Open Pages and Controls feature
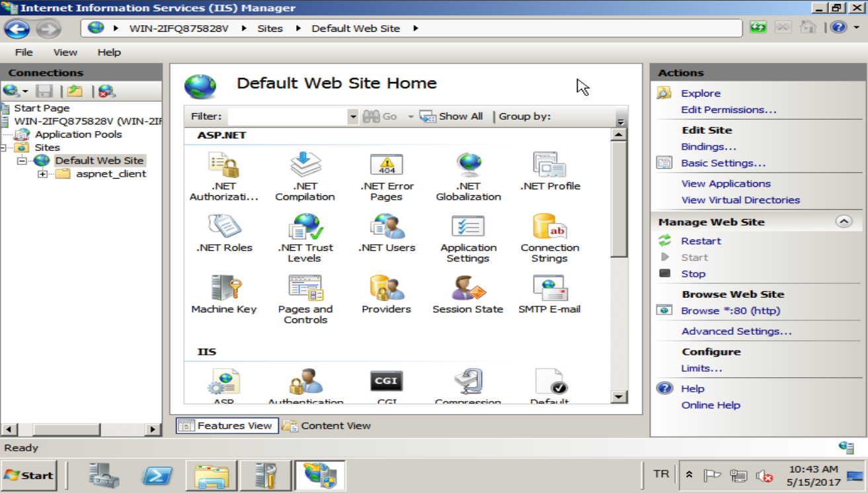This screenshot has height=493, width=868. pyautogui.click(x=305, y=299)
